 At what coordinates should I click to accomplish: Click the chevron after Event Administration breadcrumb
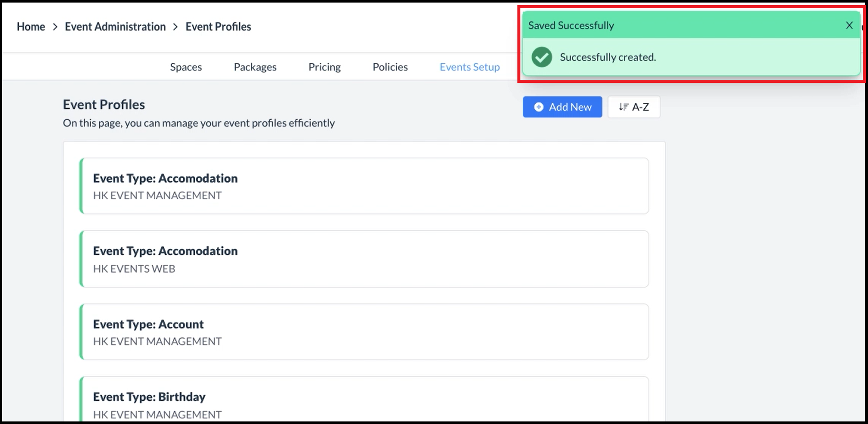click(x=176, y=27)
